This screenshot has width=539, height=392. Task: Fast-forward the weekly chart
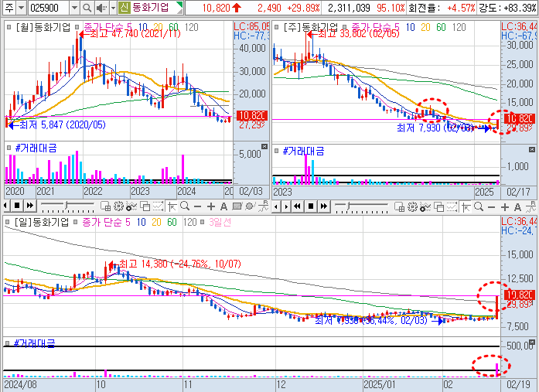[x=323, y=206]
